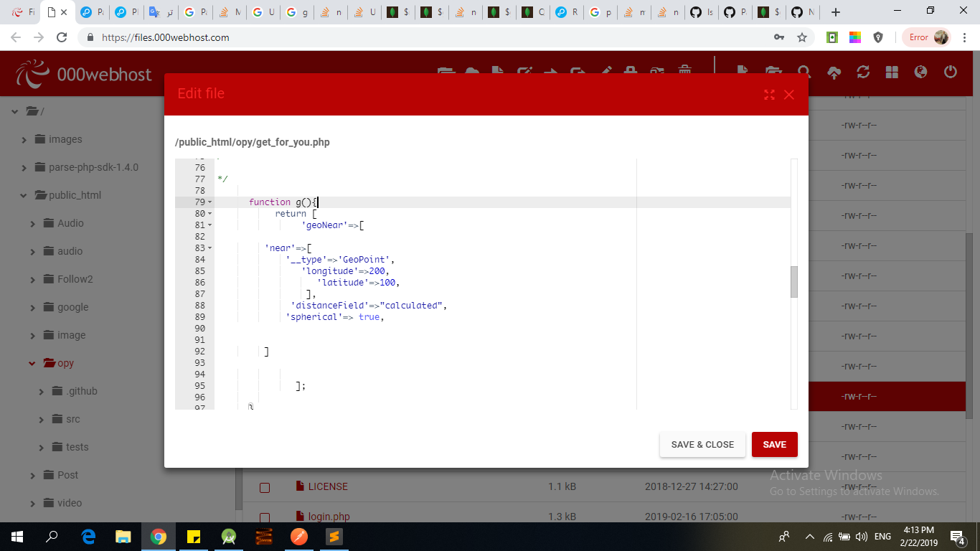Click the code editor vertical scrollbar thumb
Viewport: 980px width, 551px height.
point(794,282)
